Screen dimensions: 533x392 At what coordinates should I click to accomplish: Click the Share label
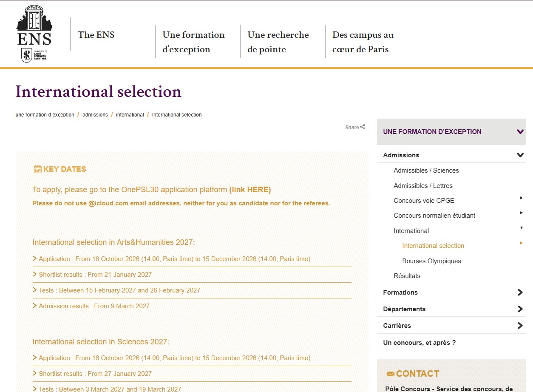click(x=352, y=127)
